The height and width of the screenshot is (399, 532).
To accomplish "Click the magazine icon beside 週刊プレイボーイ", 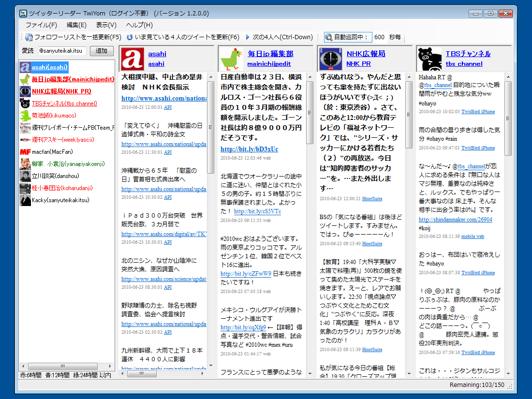I will coord(25,128).
